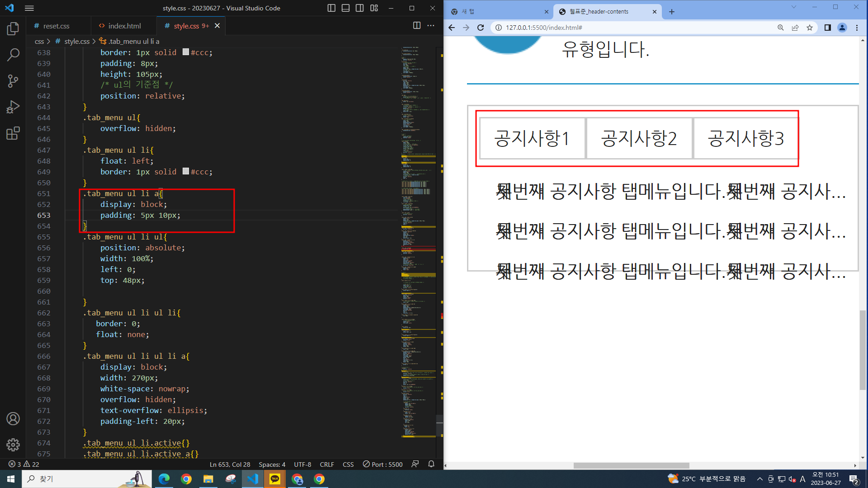This screenshot has height=488, width=868.
Task: Click the Chrome address bar URL
Action: (x=544, y=28)
